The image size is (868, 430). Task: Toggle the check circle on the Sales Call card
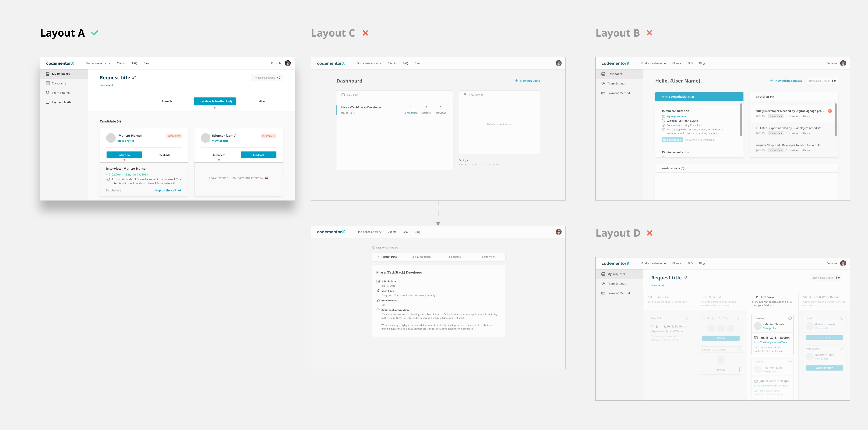click(686, 318)
